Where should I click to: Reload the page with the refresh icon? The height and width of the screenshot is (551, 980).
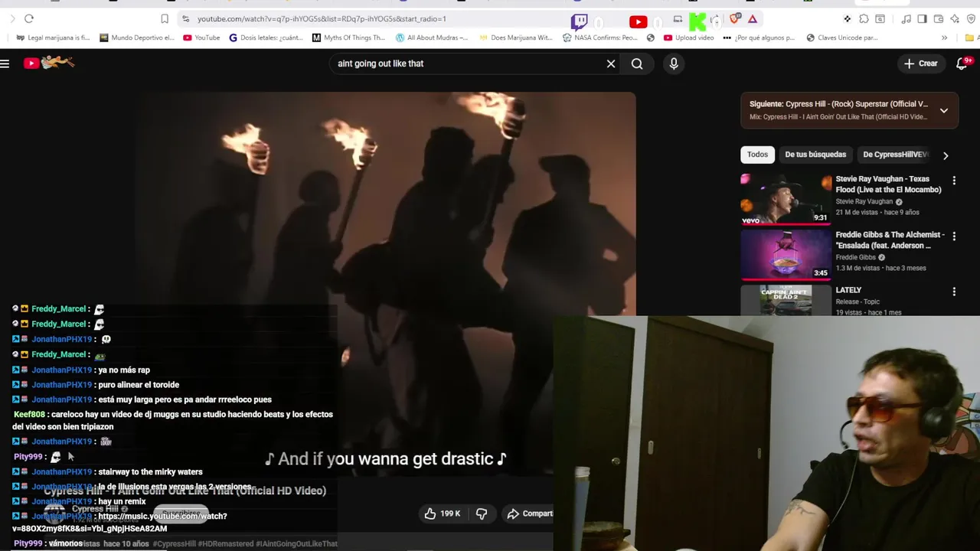pos(29,18)
